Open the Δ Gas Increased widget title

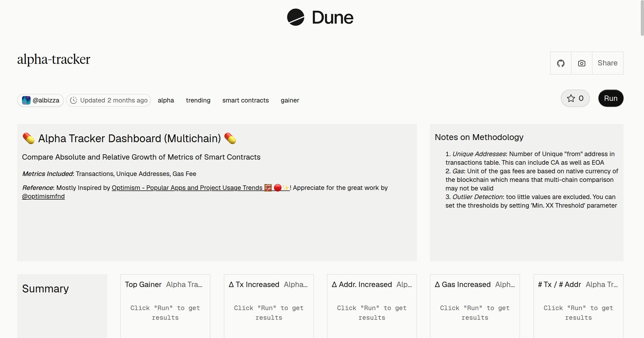click(x=463, y=284)
